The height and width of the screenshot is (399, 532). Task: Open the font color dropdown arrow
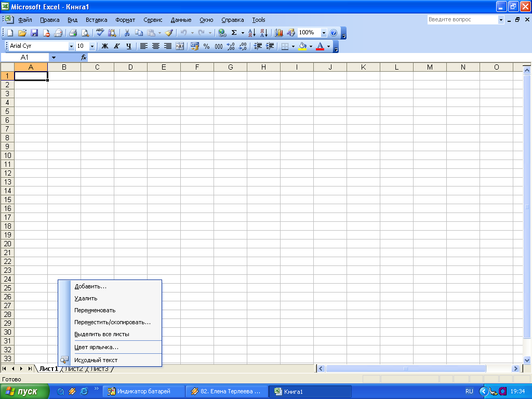pyautogui.click(x=328, y=46)
